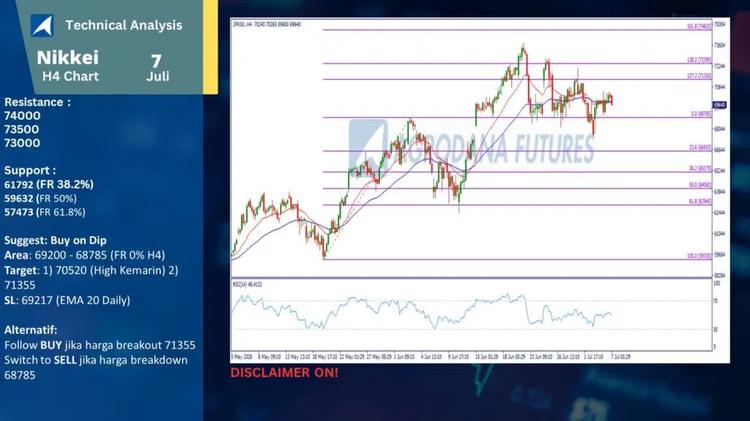Click the 7 Juli date label

click(157, 68)
